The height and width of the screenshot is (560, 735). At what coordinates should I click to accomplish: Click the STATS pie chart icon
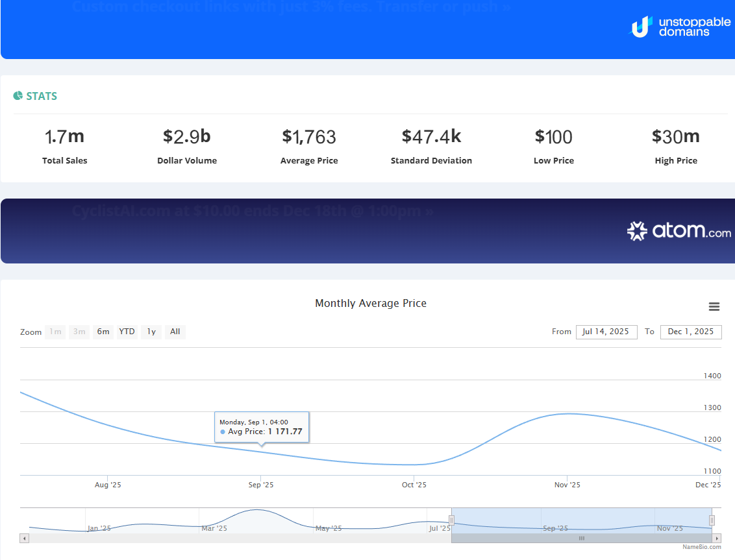coord(18,96)
